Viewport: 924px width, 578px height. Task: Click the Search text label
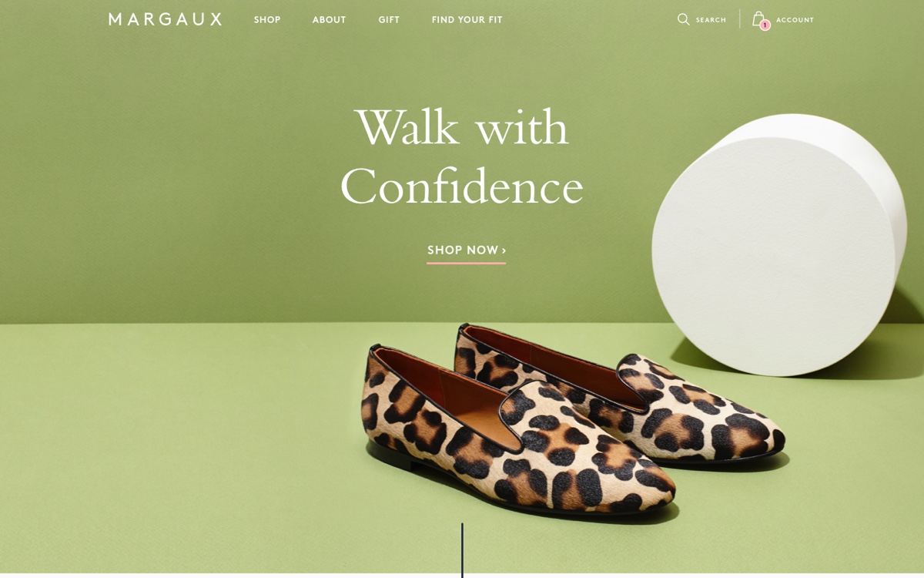711,20
